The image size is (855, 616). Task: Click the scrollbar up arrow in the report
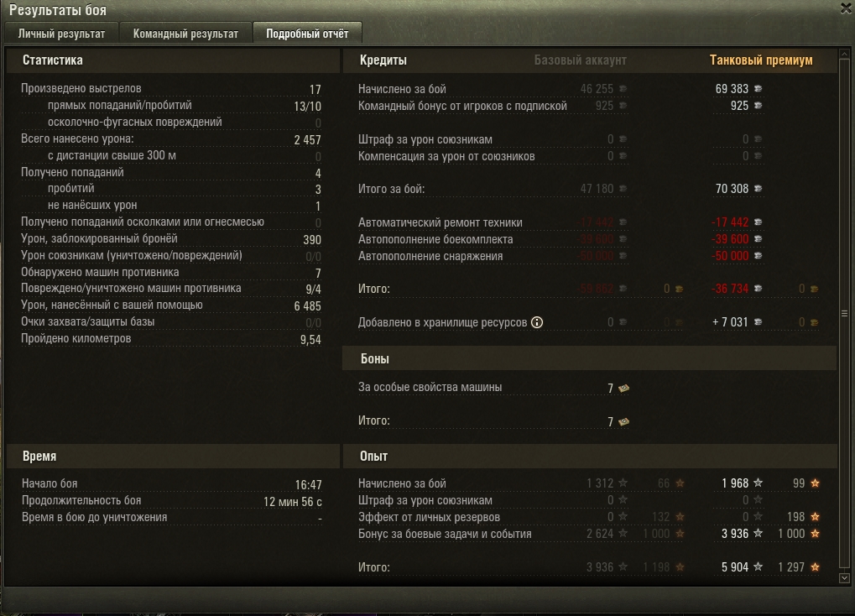(844, 54)
